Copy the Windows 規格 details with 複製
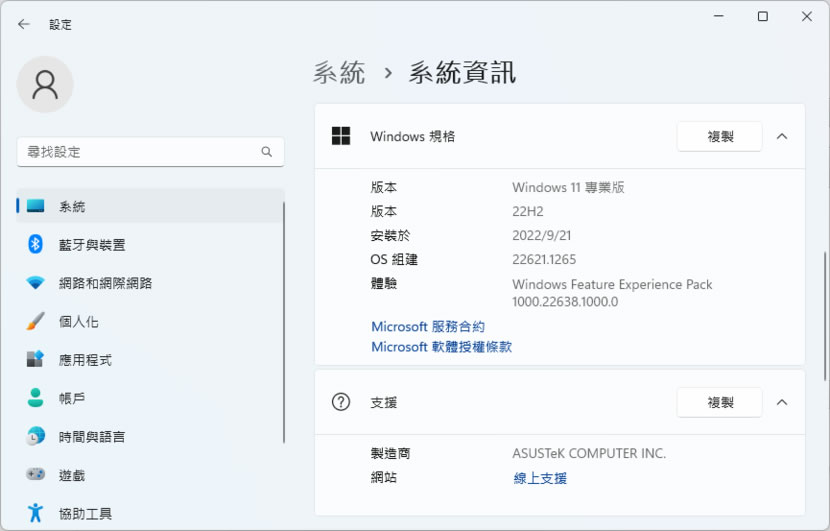 720,137
